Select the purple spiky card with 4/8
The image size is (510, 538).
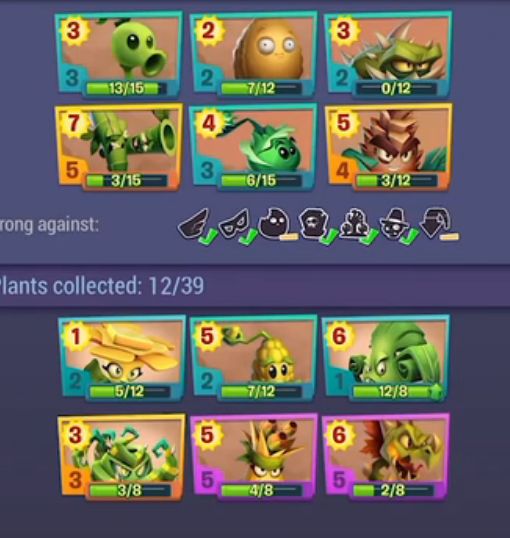(253, 457)
